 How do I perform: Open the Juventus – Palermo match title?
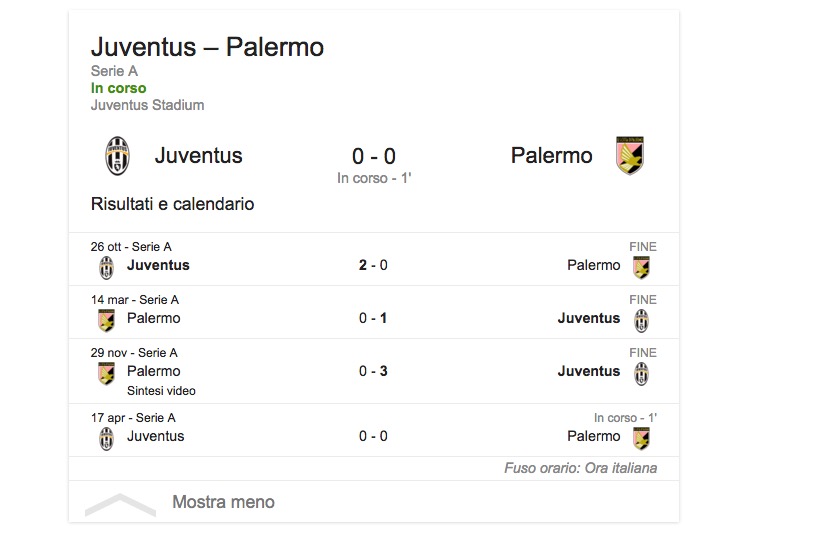tap(207, 47)
